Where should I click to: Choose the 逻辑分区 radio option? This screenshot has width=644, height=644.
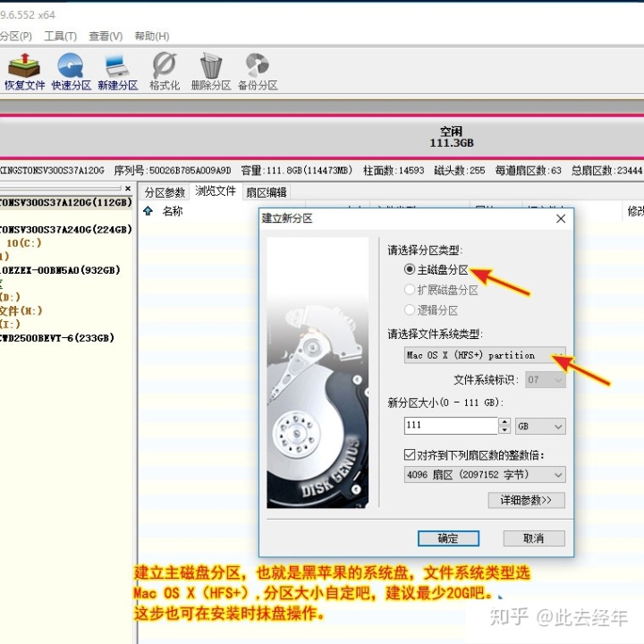[x=409, y=309]
